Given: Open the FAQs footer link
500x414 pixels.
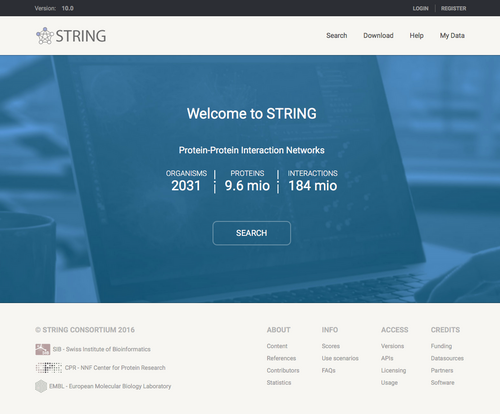Looking at the screenshot, I should (328, 370).
